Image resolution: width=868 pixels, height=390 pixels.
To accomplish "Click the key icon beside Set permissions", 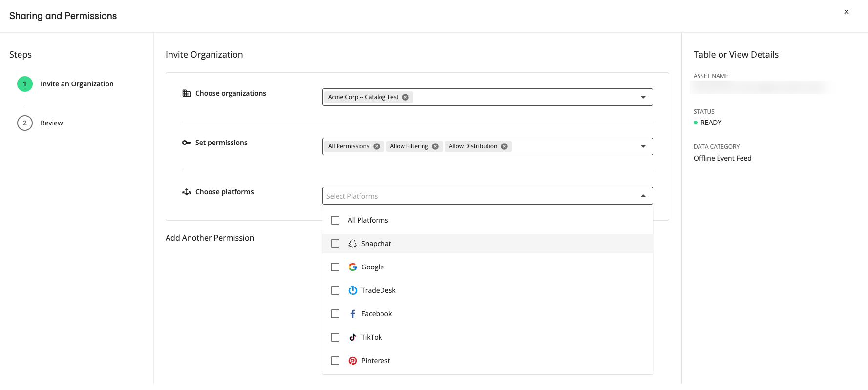I will (187, 143).
